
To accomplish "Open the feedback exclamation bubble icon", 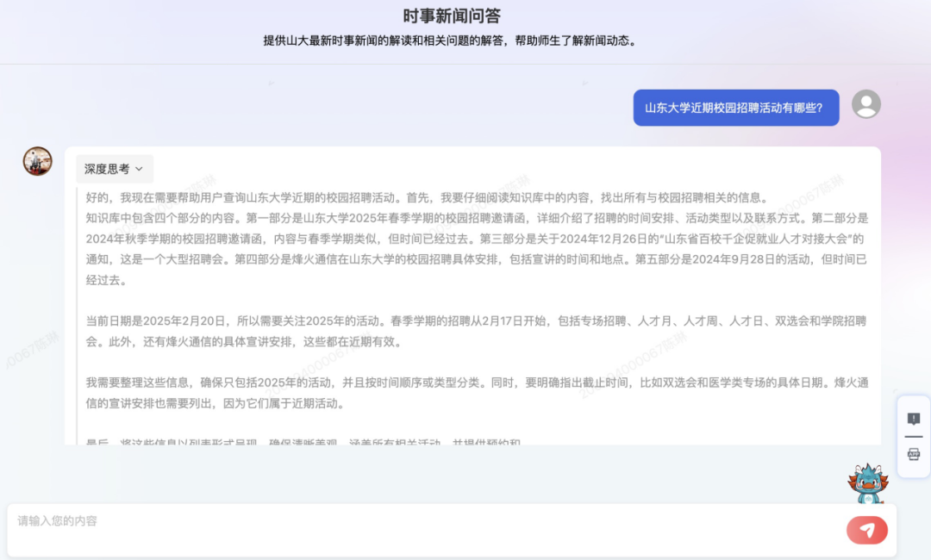I will (914, 419).
